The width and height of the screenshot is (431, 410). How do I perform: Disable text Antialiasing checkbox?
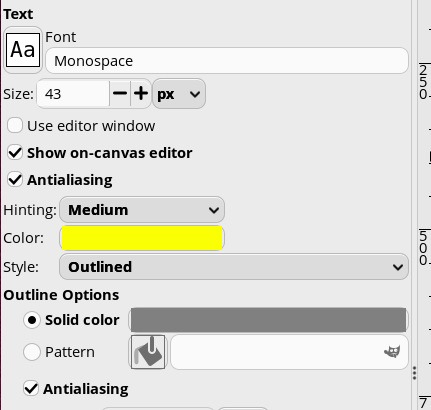pos(15,180)
